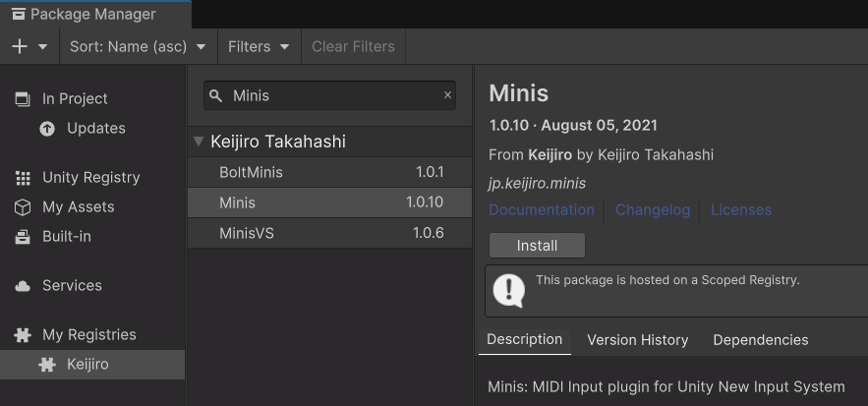Image resolution: width=868 pixels, height=406 pixels.
Task: Select the MinisVS package row
Action: tap(330, 233)
